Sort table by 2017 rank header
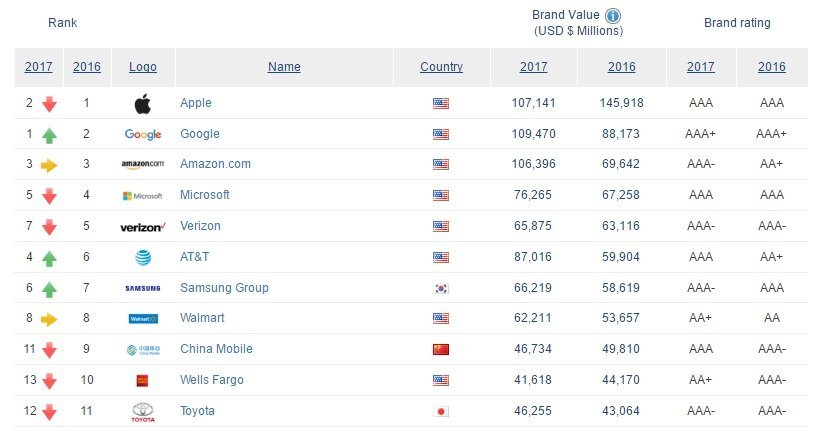The image size is (831, 431). [x=39, y=67]
